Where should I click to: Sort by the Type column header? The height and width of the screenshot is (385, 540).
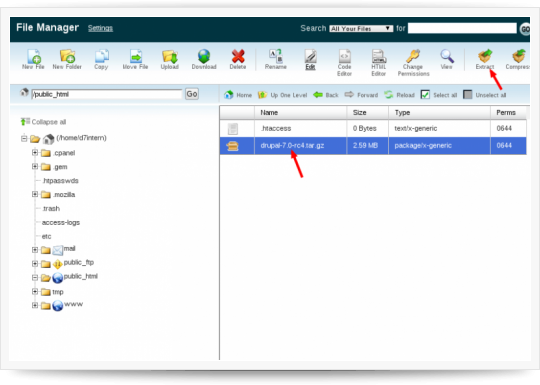[x=439, y=113]
